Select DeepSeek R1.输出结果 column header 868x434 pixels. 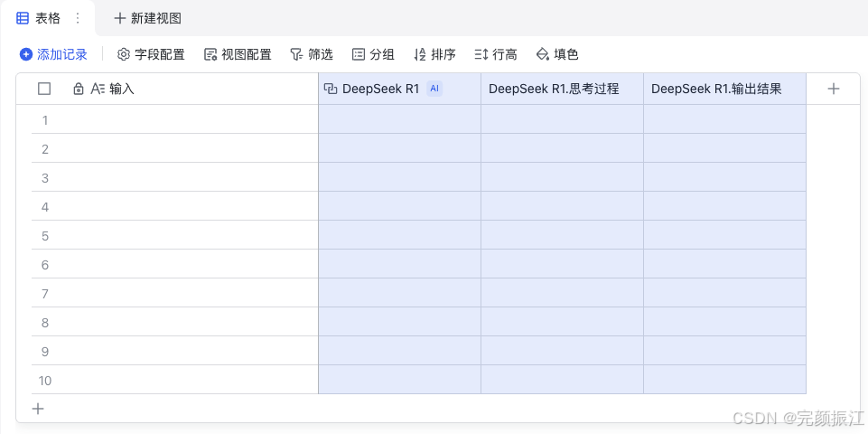724,89
